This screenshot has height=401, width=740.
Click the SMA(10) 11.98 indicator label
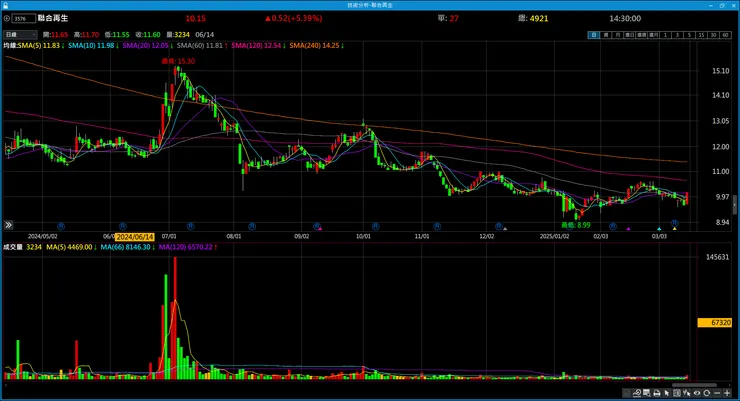[x=93, y=45]
